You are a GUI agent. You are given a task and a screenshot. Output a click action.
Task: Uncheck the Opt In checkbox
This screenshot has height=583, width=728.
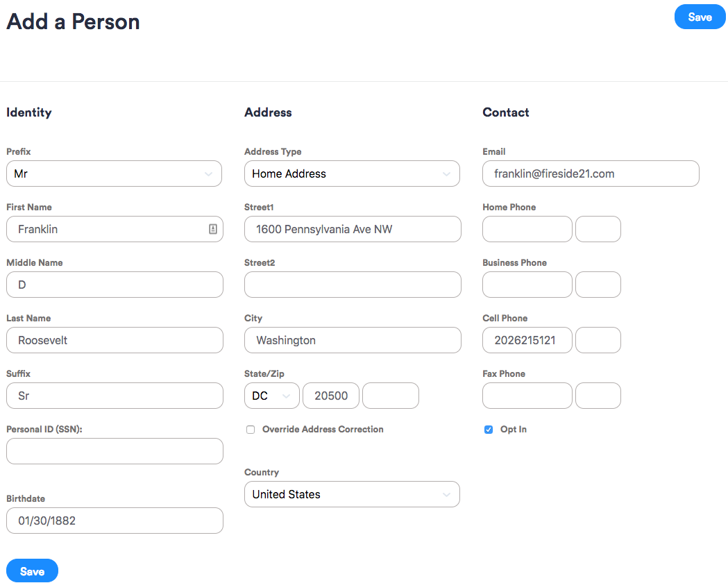coord(489,430)
